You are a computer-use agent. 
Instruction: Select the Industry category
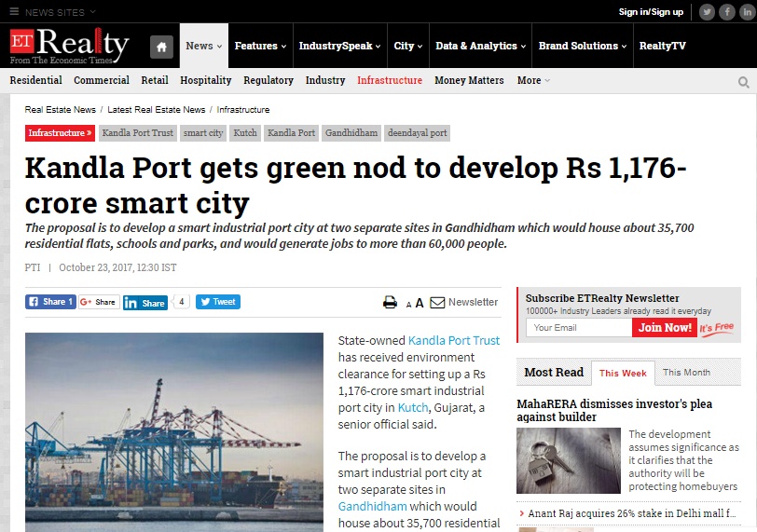pos(325,80)
